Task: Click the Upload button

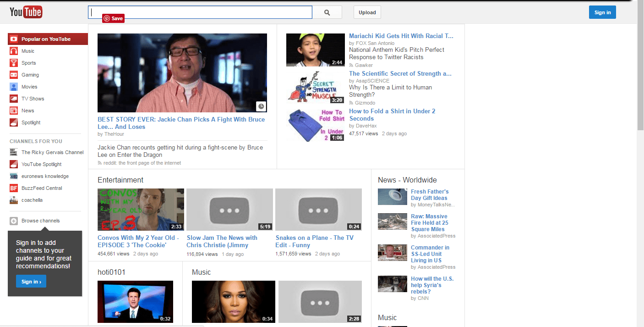Action: pos(367,12)
